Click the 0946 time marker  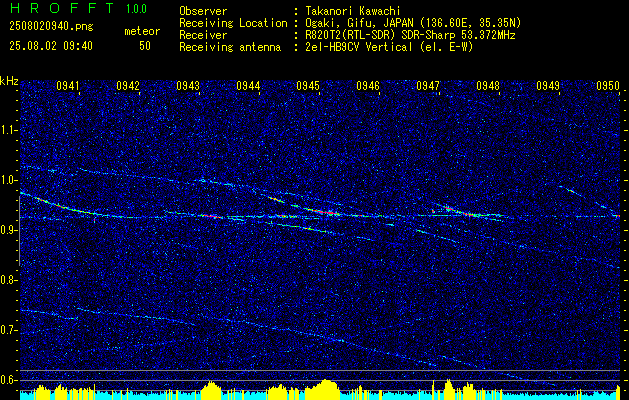pyautogui.click(x=368, y=85)
